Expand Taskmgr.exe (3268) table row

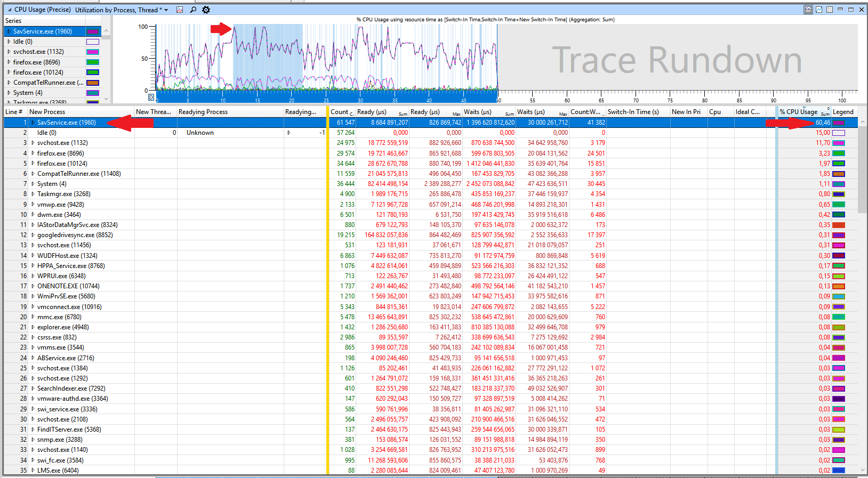click(x=33, y=194)
